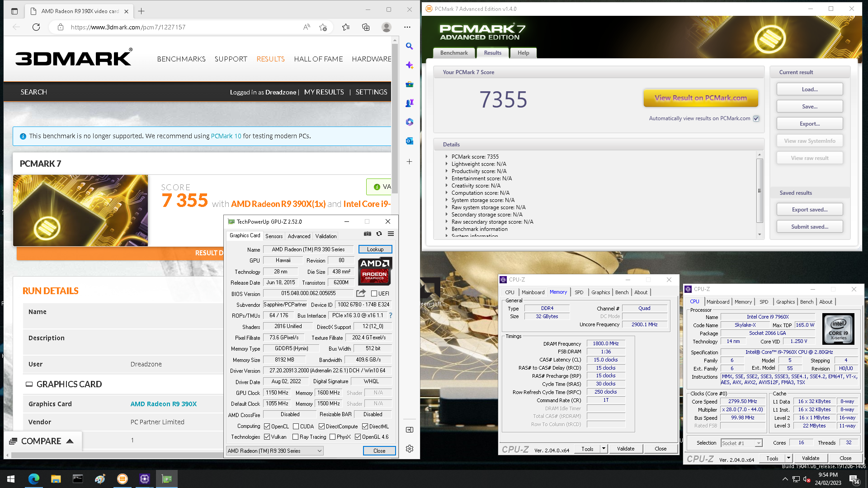
Task: Open PCMark 7 Help tab
Action: (x=523, y=53)
